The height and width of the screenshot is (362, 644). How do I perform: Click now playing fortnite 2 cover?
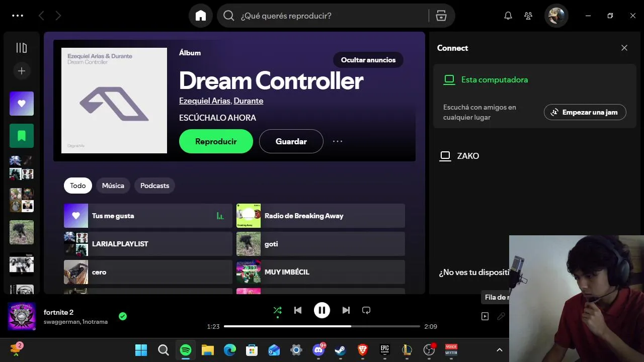click(22, 316)
